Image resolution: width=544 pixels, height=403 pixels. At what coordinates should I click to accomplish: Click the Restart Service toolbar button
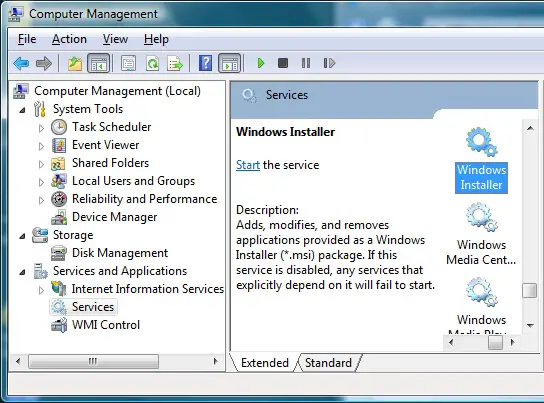[329, 63]
